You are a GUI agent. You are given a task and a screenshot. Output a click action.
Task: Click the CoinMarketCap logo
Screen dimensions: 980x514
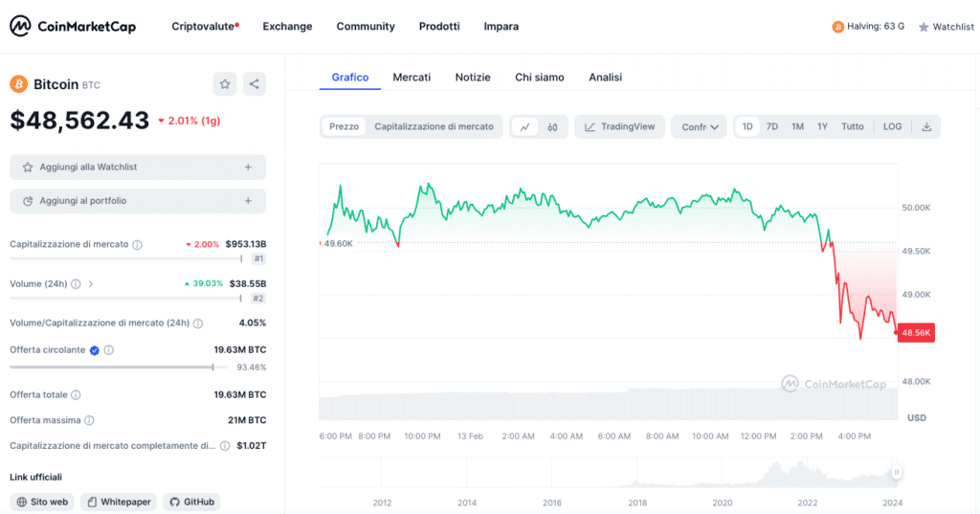tap(73, 26)
